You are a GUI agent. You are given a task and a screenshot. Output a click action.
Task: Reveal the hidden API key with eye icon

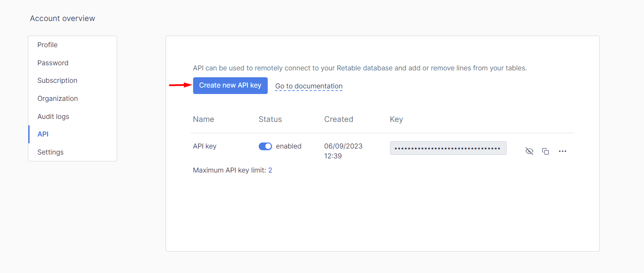529,151
